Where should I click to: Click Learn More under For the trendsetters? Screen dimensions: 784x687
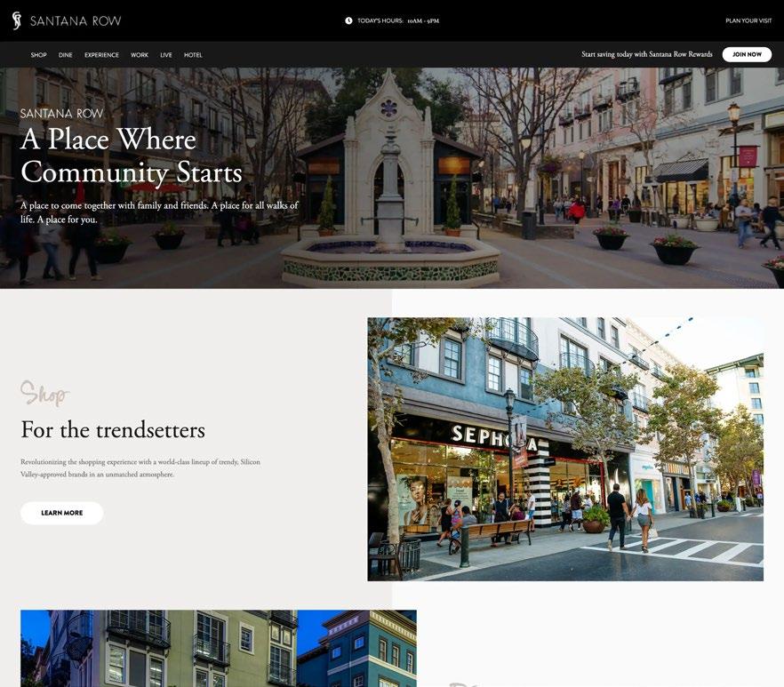(62, 513)
